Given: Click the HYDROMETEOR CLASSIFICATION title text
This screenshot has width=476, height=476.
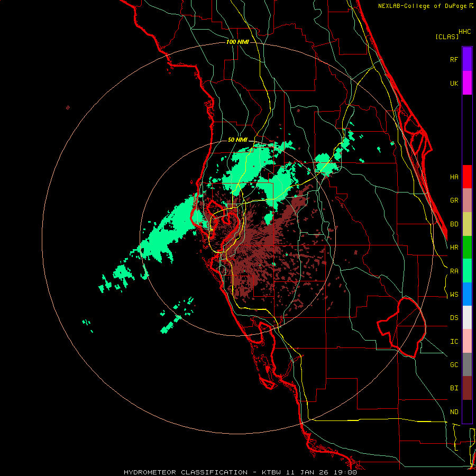Looking at the screenshot, I should click(x=186, y=472).
